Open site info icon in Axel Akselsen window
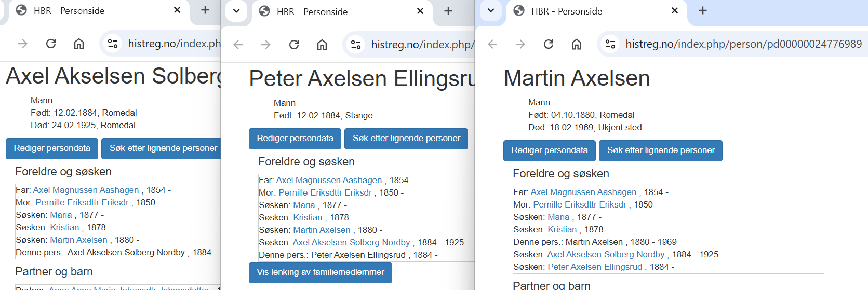 pyautogui.click(x=113, y=44)
